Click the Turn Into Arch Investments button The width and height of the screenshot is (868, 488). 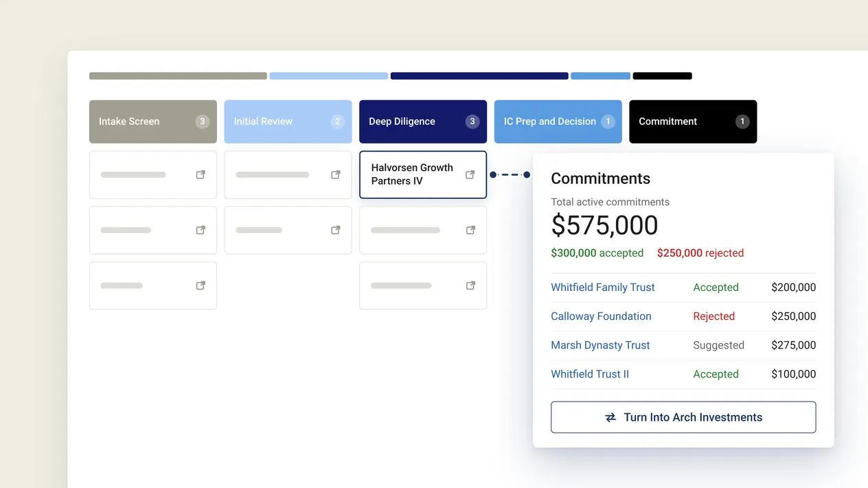(x=683, y=417)
